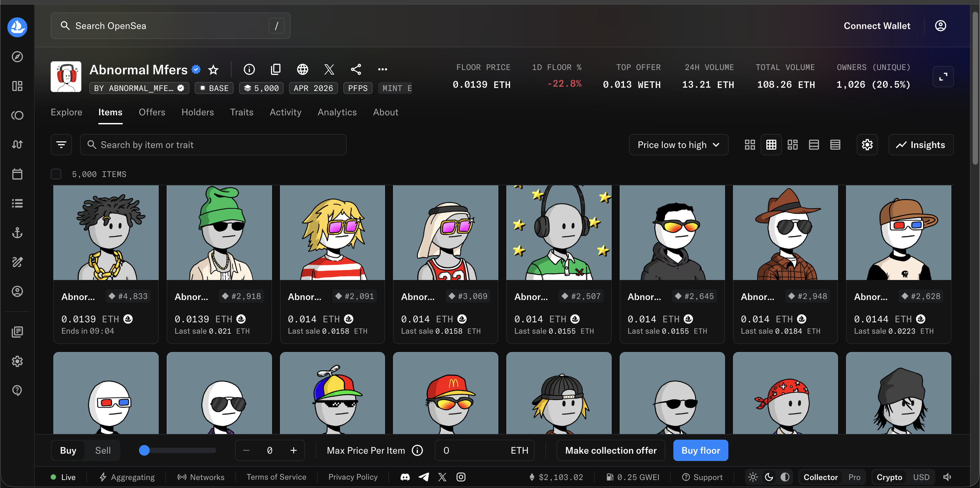Switch to compact grid view
This screenshot has height=488, width=980.
(x=771, y=145)
